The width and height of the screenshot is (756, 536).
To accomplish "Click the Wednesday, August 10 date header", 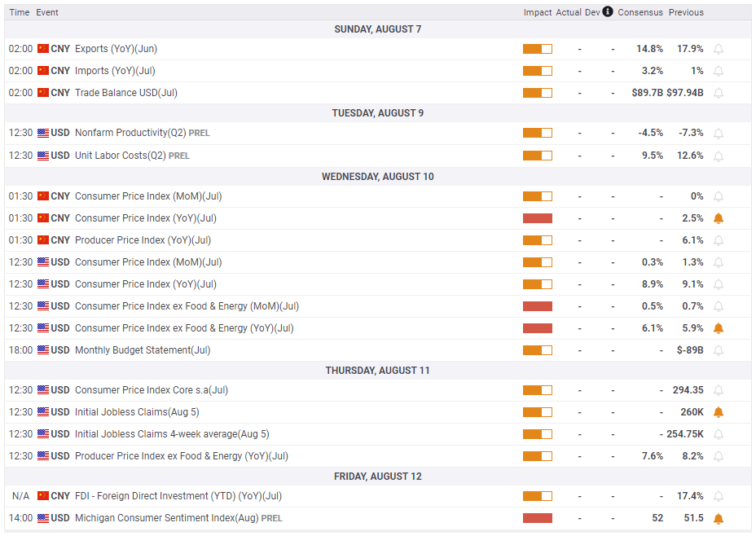I will [x=377, y=177].
